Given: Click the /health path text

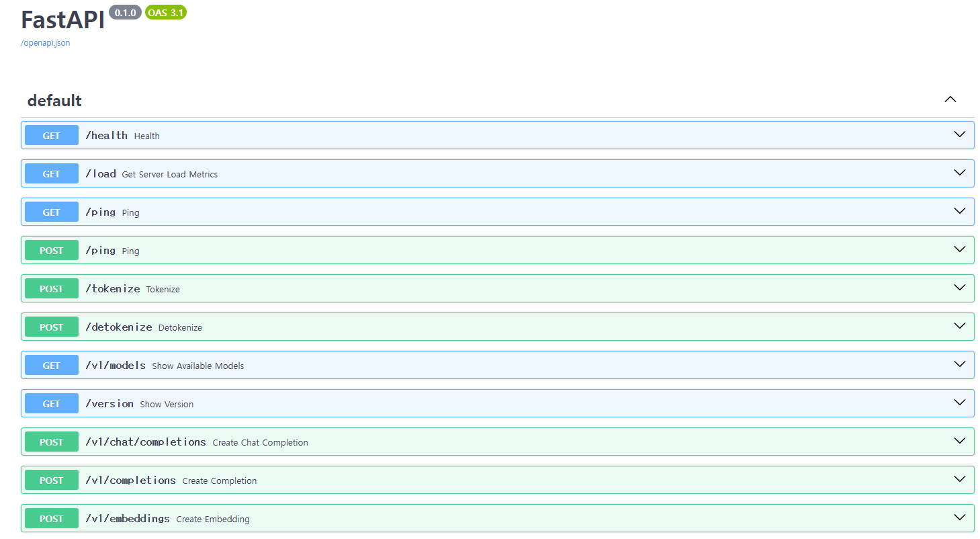Looking at the screenshot, I should [x=106, y=135].
